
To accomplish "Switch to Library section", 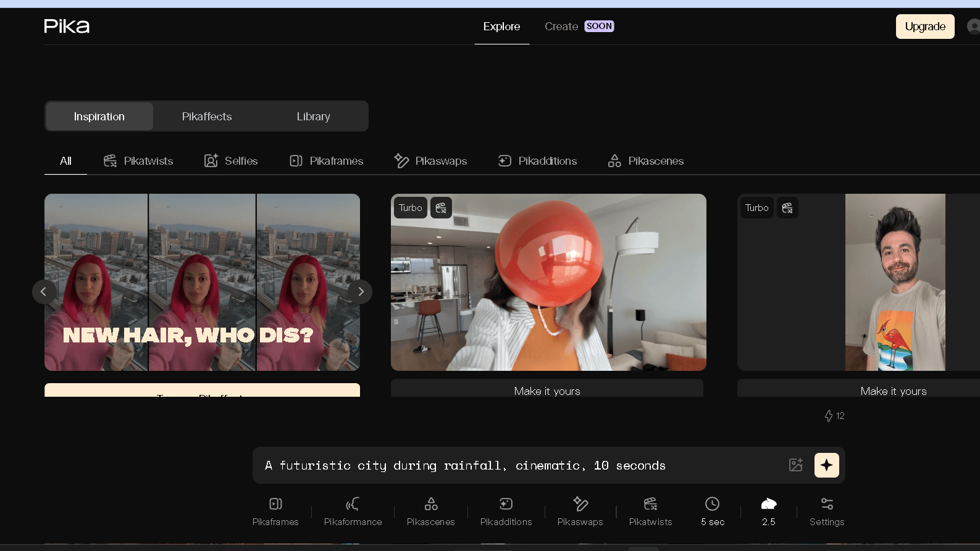I will click(313, 117).
